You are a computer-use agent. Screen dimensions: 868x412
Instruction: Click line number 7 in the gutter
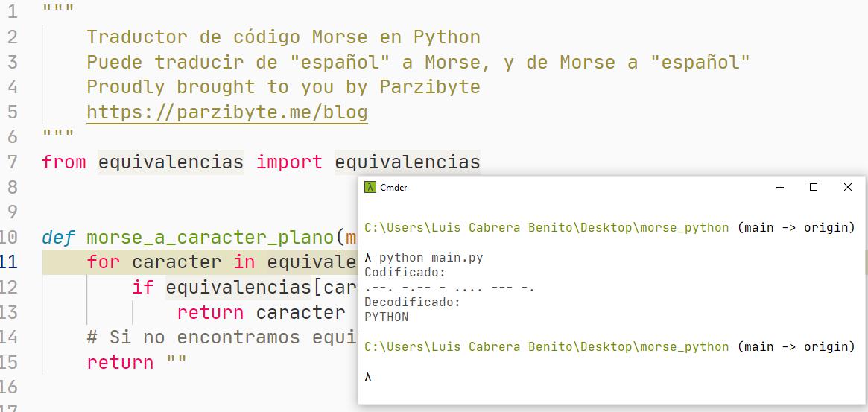point(12,162)
